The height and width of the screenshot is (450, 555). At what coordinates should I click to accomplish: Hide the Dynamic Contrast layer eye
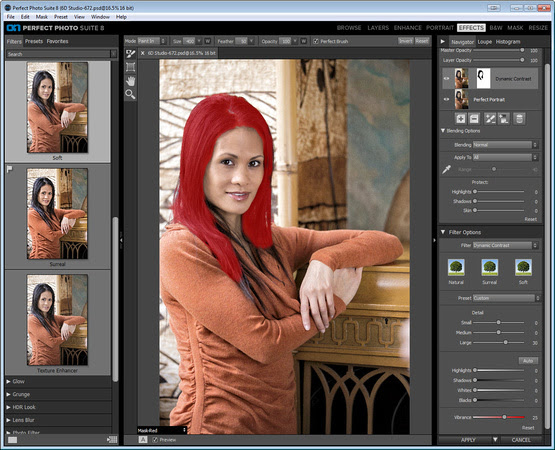pos(446,79)
